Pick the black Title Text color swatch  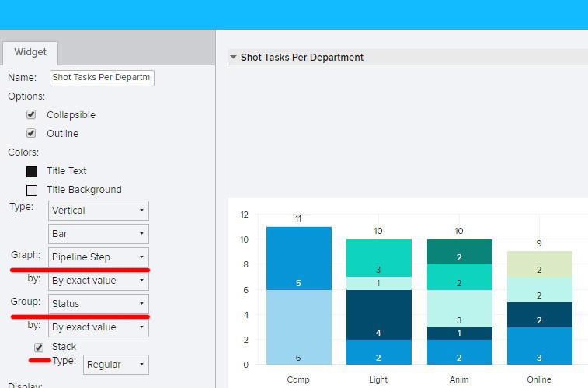tap(32, 171)
